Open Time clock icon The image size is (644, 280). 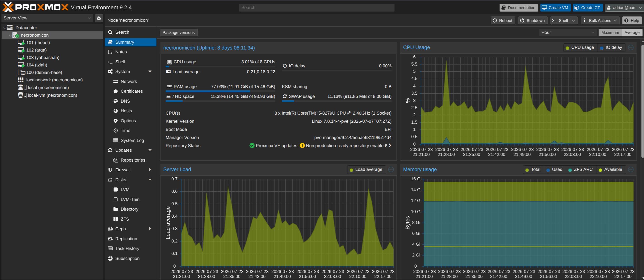(116, 131)
